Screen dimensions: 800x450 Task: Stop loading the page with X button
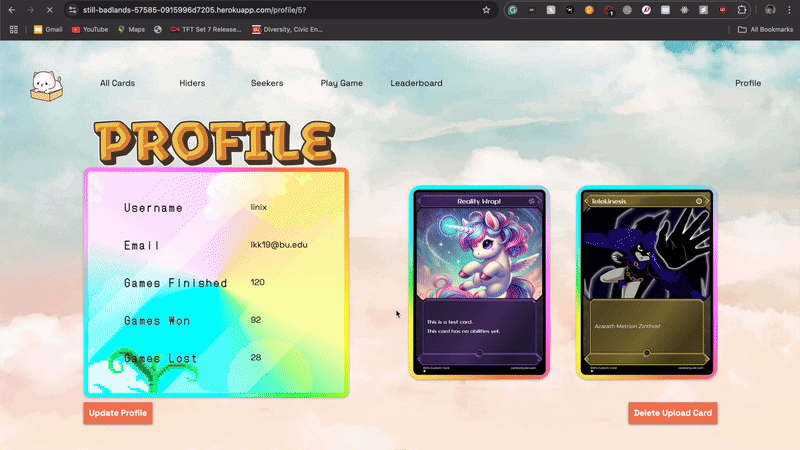point(50,9)
